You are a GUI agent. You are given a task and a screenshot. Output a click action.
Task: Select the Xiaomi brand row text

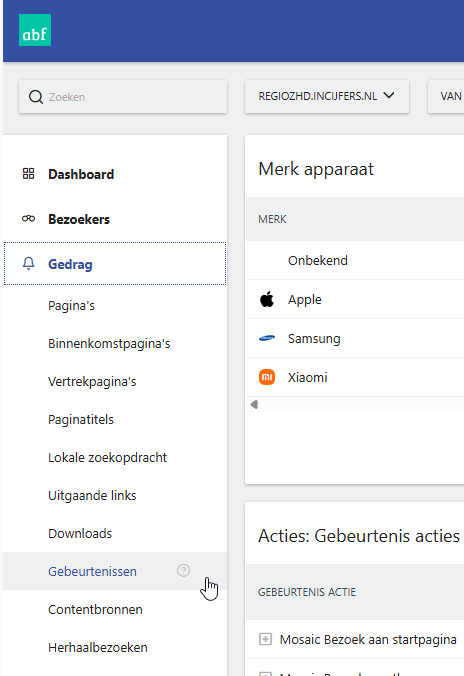[x=308, y=377]
